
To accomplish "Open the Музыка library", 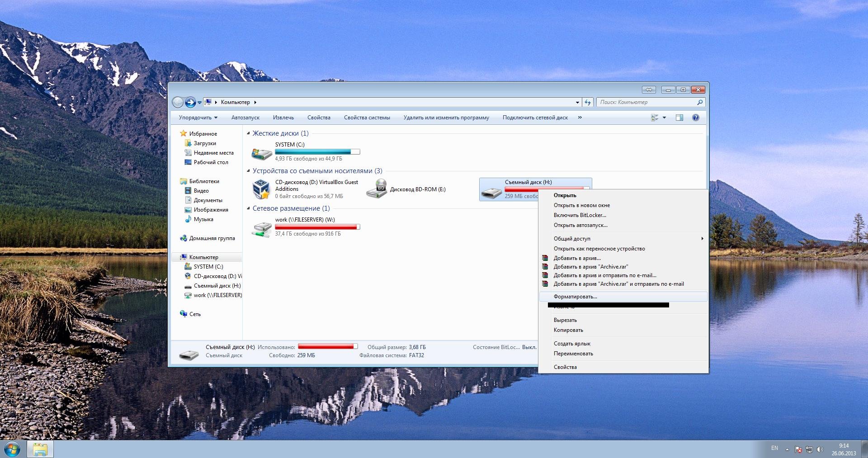I will pyautogui.click(x=203, y=219).
